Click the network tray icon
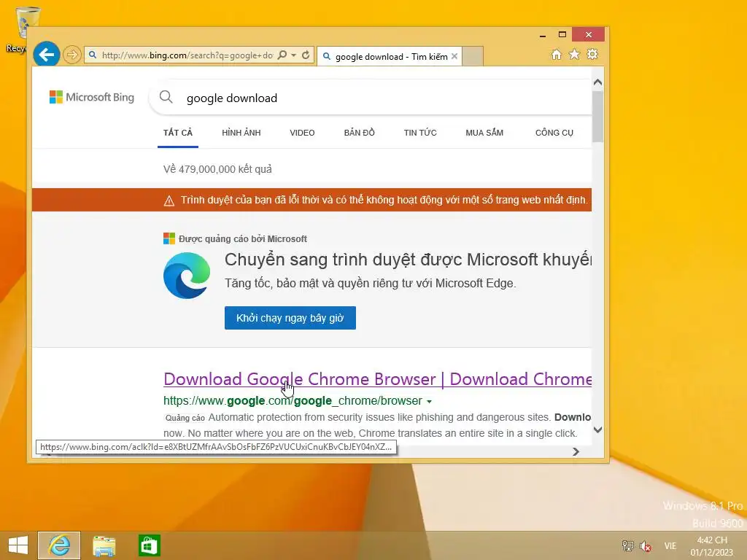The image size is (747, 560). (627, 545)
